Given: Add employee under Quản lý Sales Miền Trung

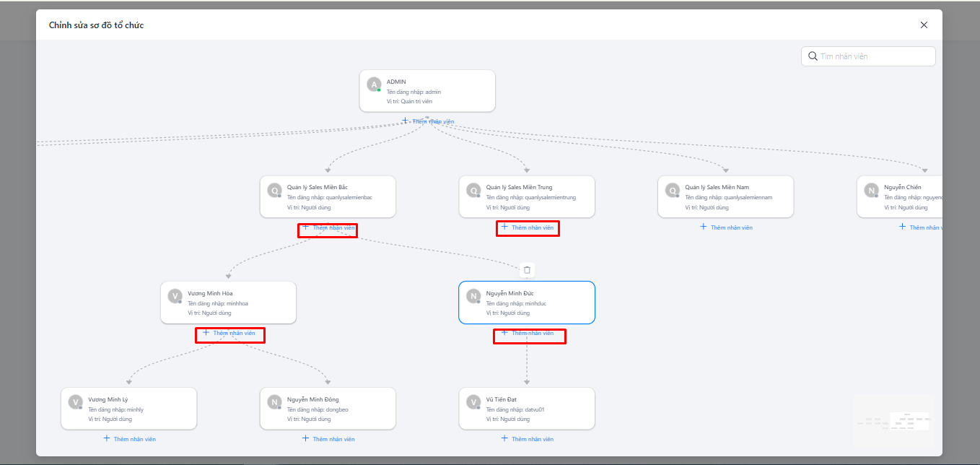Looking at the screenshot, I should coord(528,227).
